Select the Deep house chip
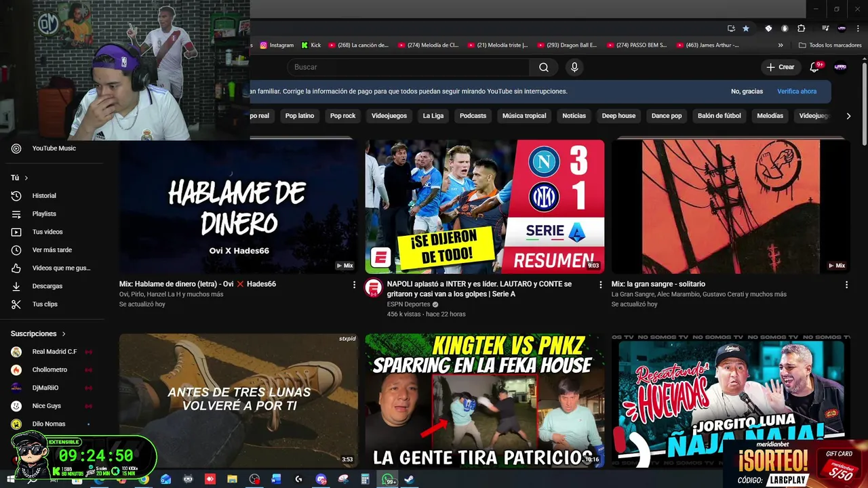 [x=618, y=116]
